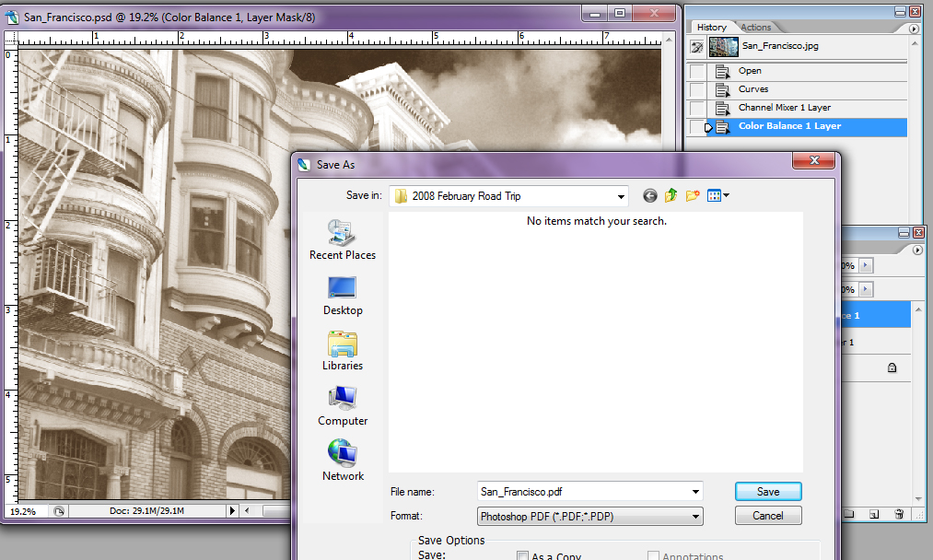Click the document icon beside Open history state
The height and width of the screenshot is (560, 933).
point(722,72)
